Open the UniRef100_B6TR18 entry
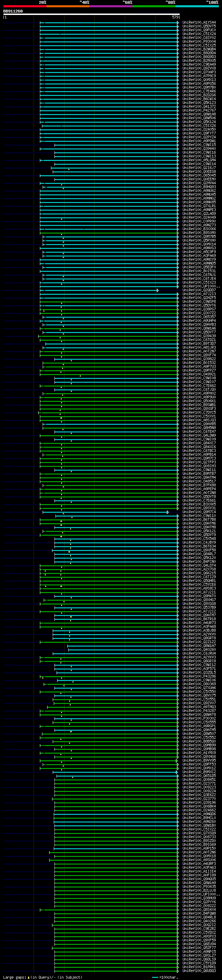This screenshot has height=980, width=222. (199, 619)
